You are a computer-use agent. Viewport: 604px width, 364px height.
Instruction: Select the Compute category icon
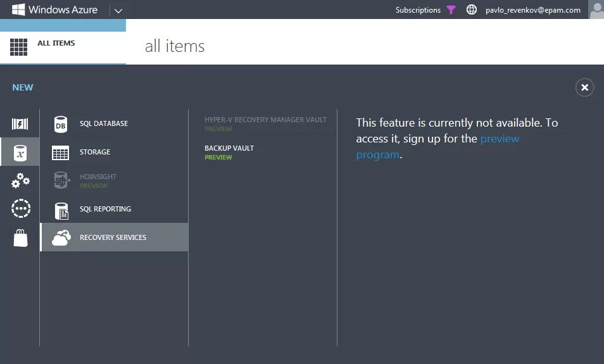click(x=20, y=123)
